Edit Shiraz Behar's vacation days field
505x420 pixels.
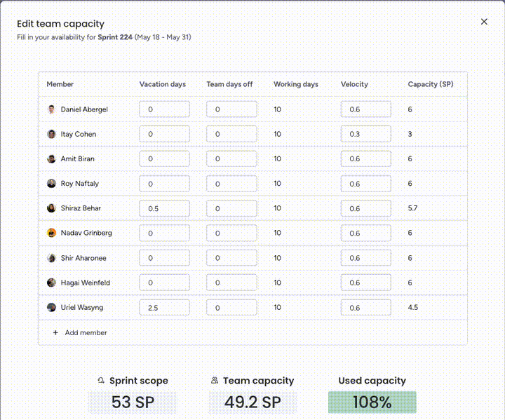tap(164, 208)
